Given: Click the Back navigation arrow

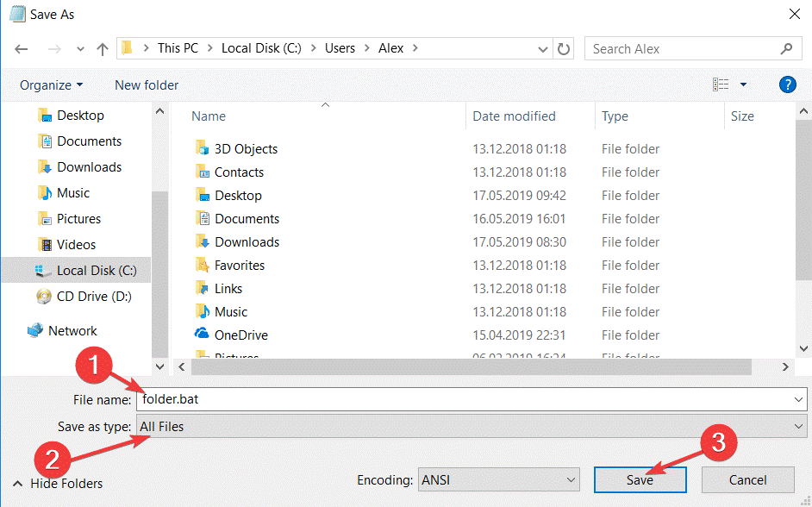Looking at the screenshot, I should click(22, 49).
